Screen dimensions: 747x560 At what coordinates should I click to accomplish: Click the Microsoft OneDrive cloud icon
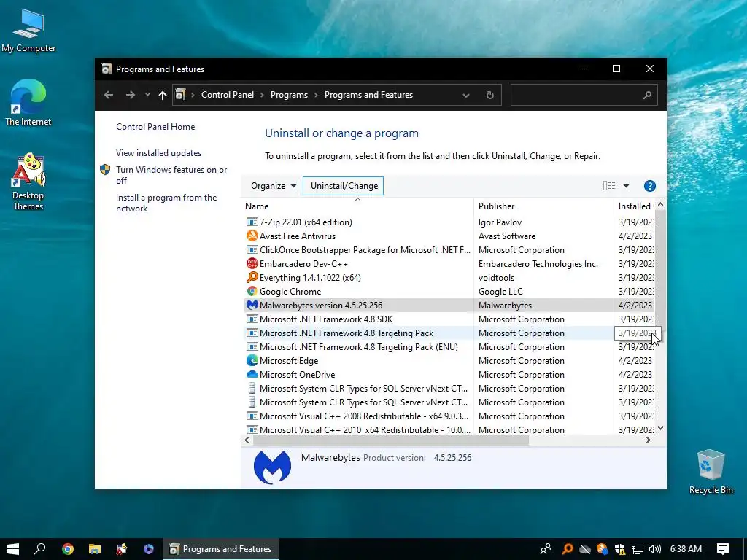(252, 374)
